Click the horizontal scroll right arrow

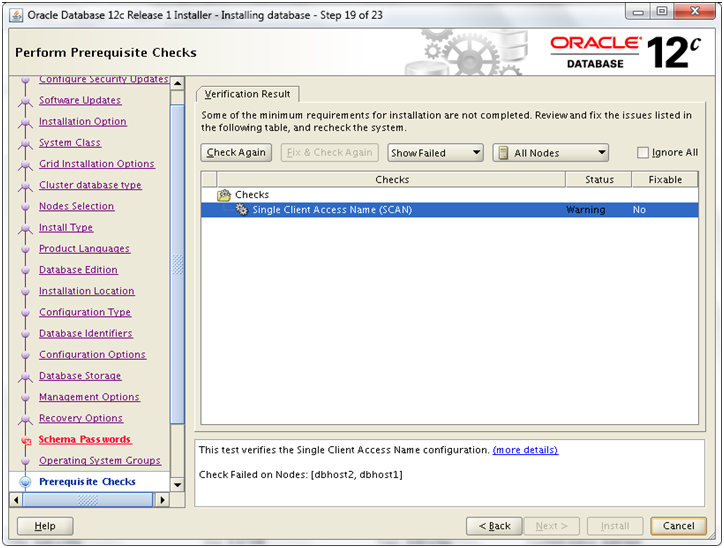coord(162,500)
